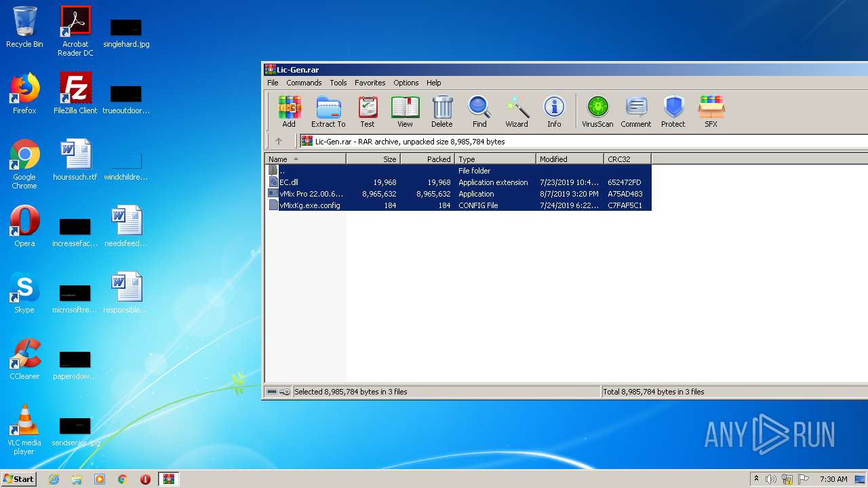Click the volume speaker tray icon
868x488 pixels.
[x=771, y=479]
